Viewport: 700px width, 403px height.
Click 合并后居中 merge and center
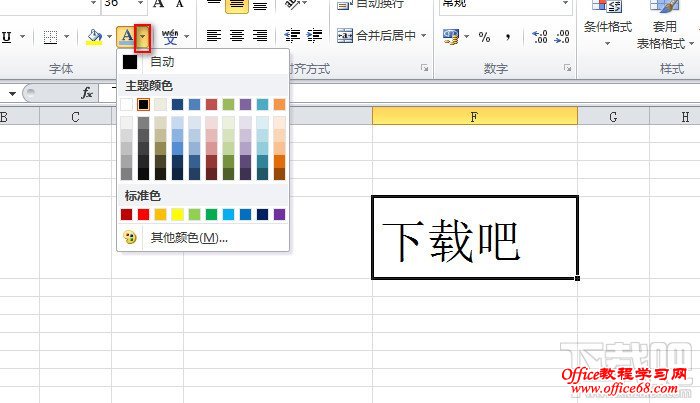(376, 35)
